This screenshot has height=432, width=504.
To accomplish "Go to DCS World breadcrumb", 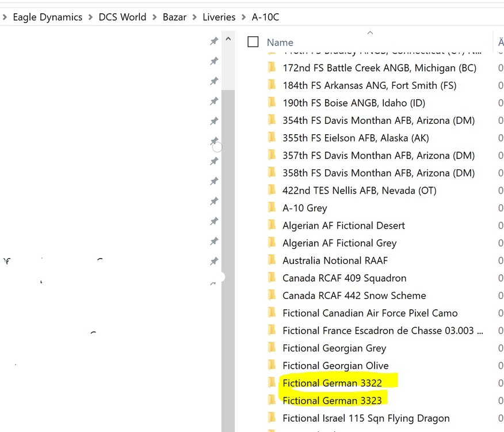I will coord(122,17).
